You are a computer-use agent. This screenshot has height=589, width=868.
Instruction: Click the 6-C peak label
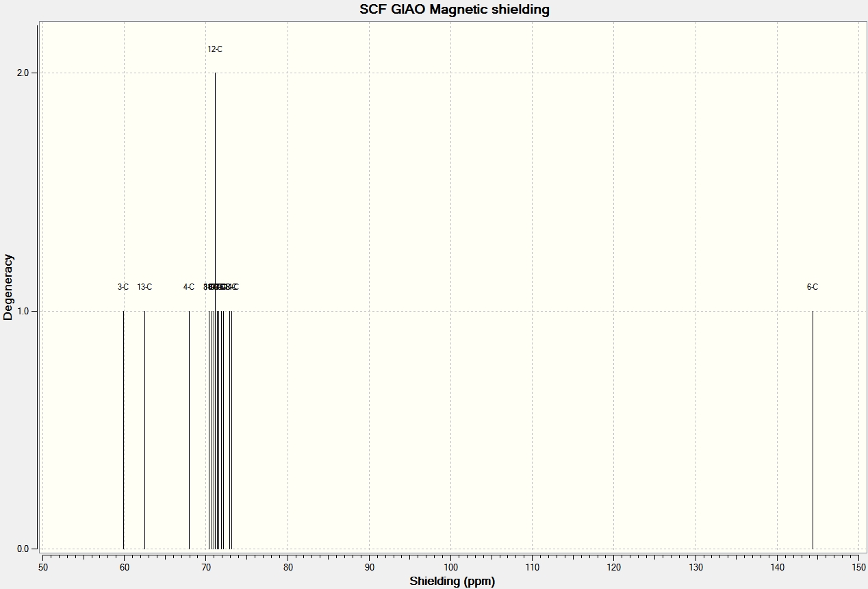813,287
